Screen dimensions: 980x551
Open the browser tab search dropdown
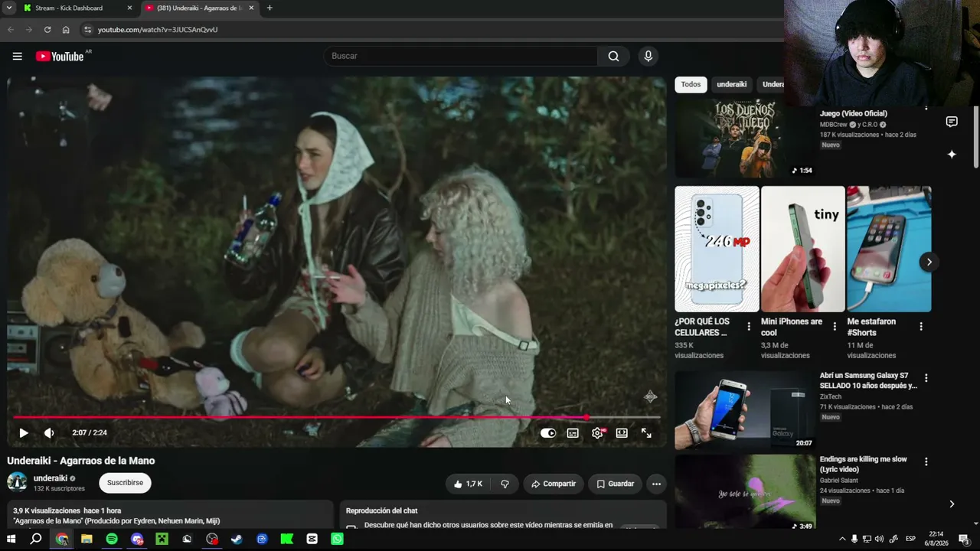click(x=9, y=8)
